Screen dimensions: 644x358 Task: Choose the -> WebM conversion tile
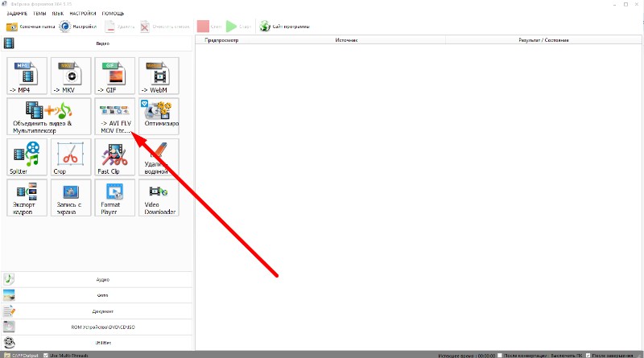(159, 76)
